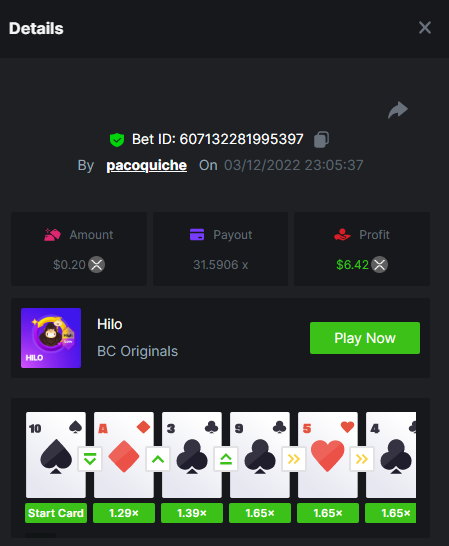Click the lower-or-same arrow after start card
Screen dimensions: 449x546
click(90, 459)
